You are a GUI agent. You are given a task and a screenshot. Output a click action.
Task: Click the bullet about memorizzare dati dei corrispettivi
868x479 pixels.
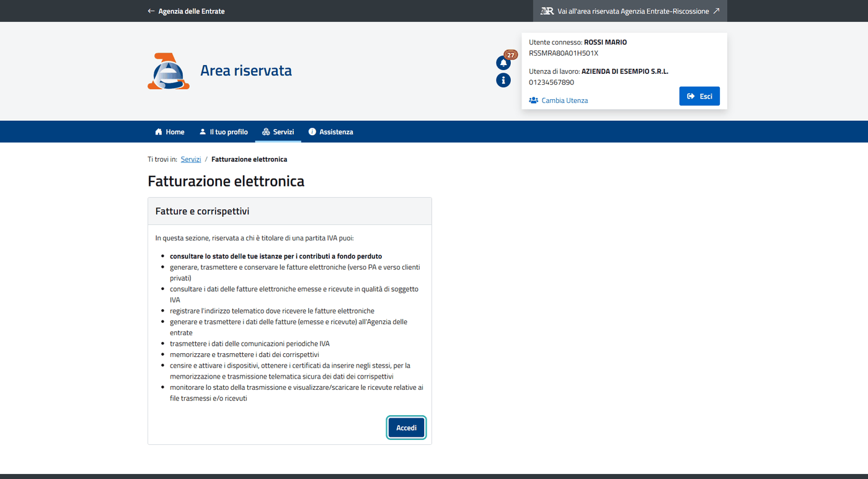click(x=244, y=355)
